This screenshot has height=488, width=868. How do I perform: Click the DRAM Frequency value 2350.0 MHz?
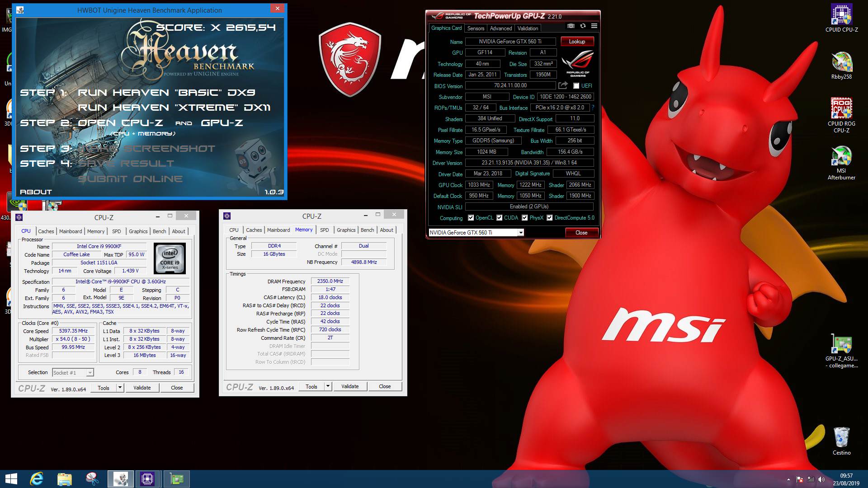pyautogui.click(x=330, y=281)
